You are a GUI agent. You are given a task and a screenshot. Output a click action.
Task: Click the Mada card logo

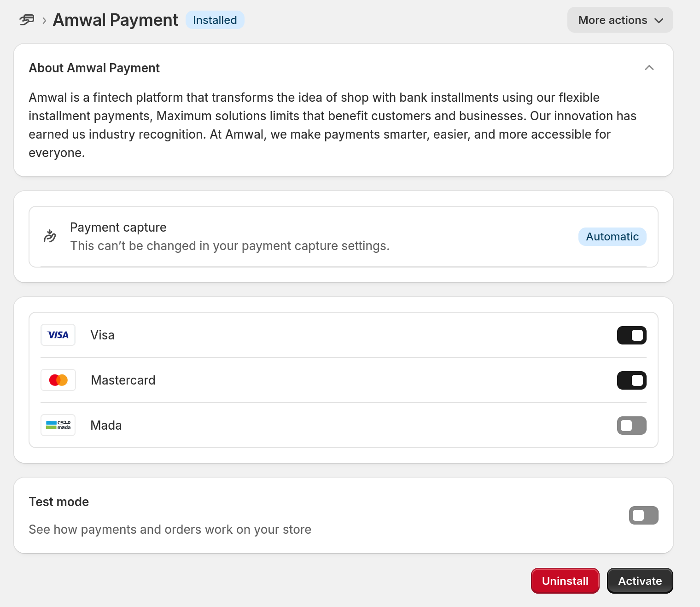coord(58,425)
